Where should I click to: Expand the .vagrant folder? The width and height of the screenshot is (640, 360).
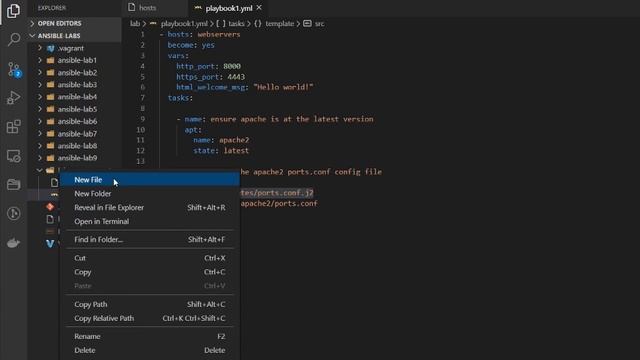click(74, 48)
